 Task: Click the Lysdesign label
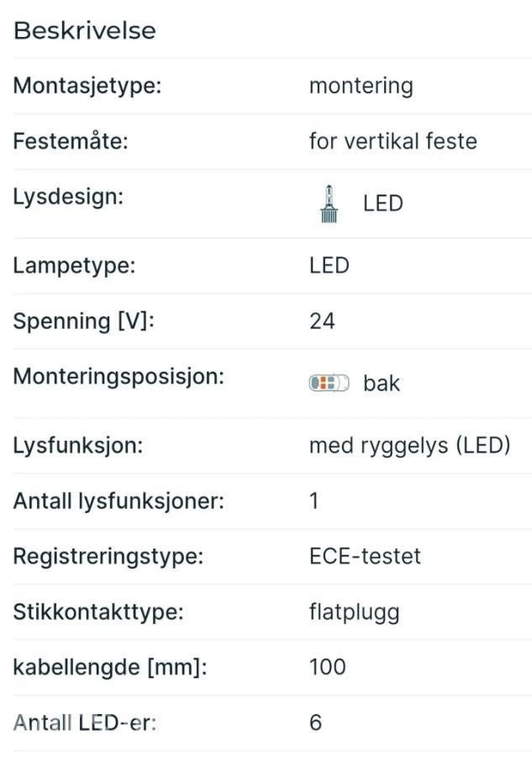point(68,197)
